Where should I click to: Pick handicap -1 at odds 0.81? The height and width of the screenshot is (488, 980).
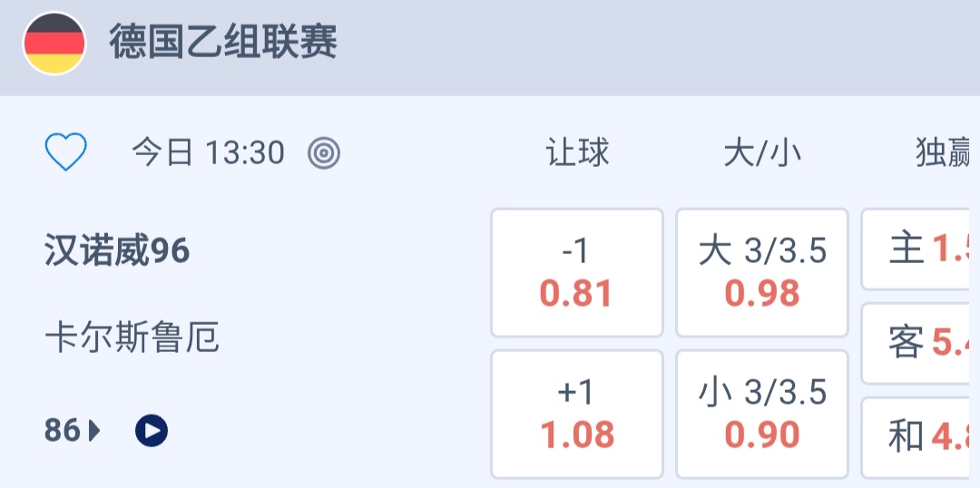pos(576,273)
